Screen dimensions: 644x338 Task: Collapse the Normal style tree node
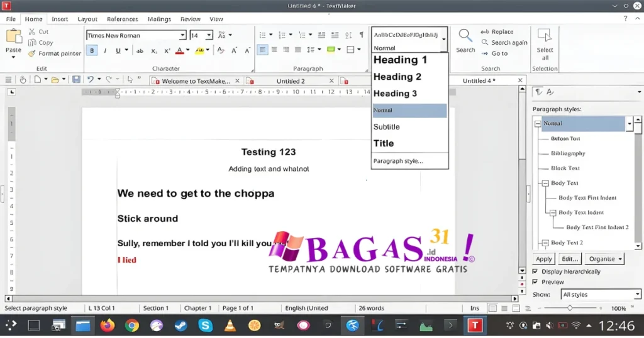[538, 124]
